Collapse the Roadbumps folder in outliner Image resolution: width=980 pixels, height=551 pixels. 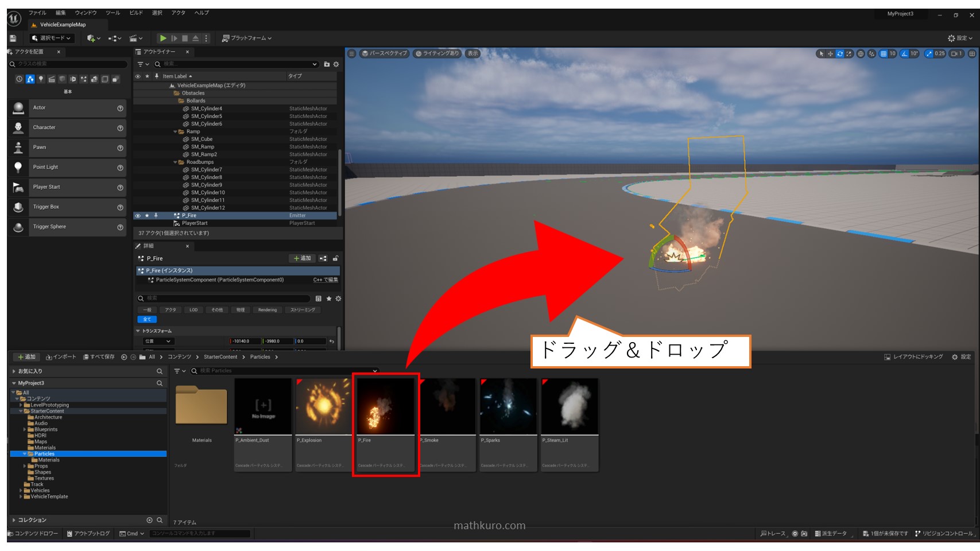click(175, 162)
